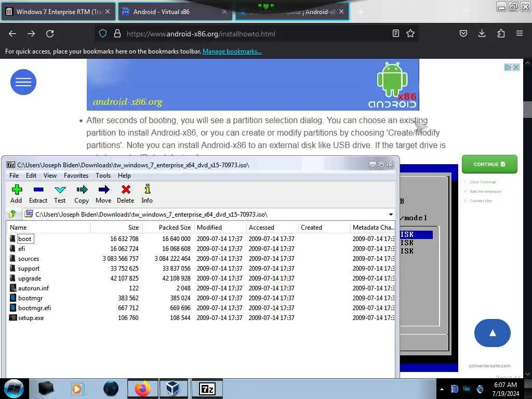This screenshot has height=399, width=532.
Task: Open VirtualBox from the taskbar
Action: click(x=172, y=389)
